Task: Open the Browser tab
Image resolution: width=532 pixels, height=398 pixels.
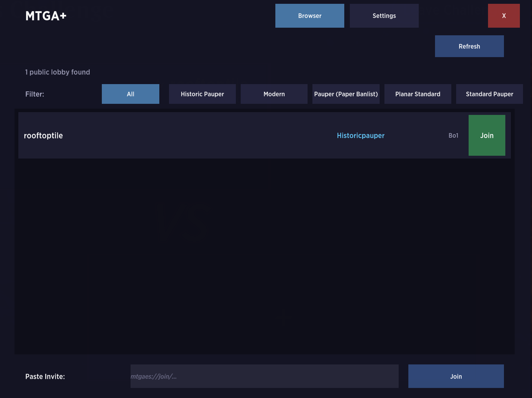Action: 309,16
